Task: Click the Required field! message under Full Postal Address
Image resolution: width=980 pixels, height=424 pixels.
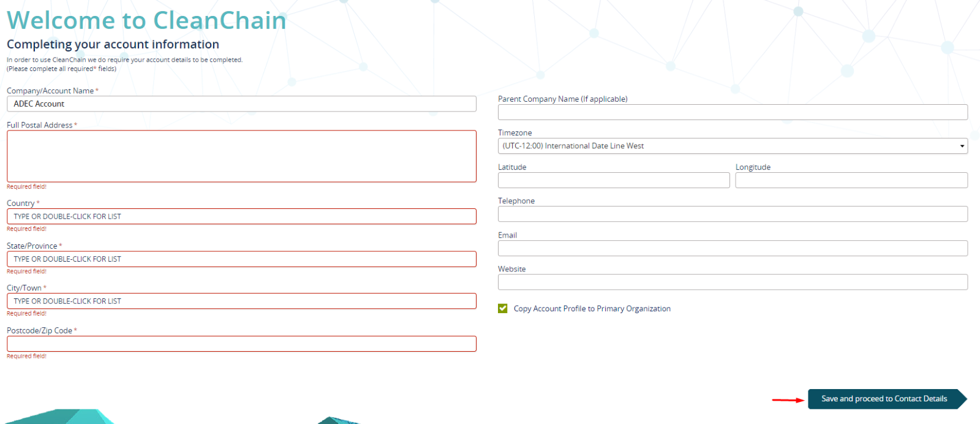Action: [26, 187]
